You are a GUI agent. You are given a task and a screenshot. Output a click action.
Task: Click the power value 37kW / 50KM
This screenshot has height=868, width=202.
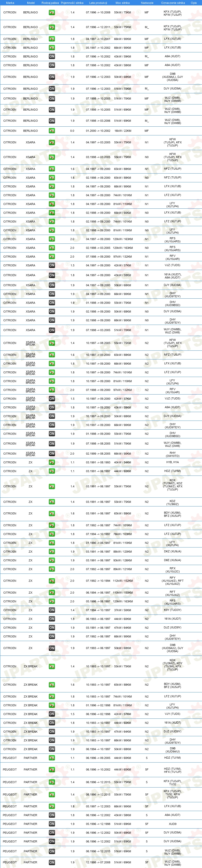coord(123,610)
